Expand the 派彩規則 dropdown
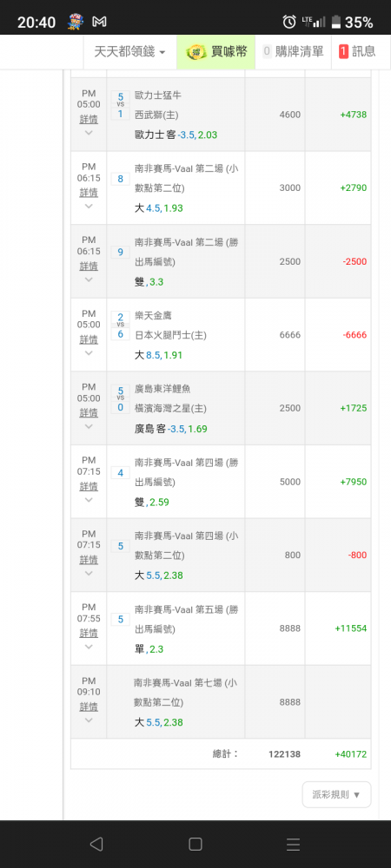This screenshot has height=868, width=391. 336,794
